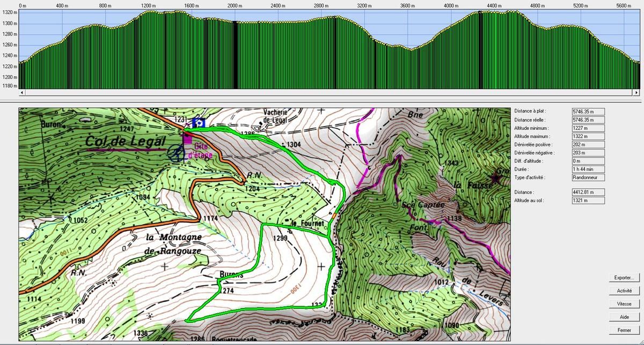
Task: Click the Durée field showing 1 h 44 min
Action: [x=589, y=170]
